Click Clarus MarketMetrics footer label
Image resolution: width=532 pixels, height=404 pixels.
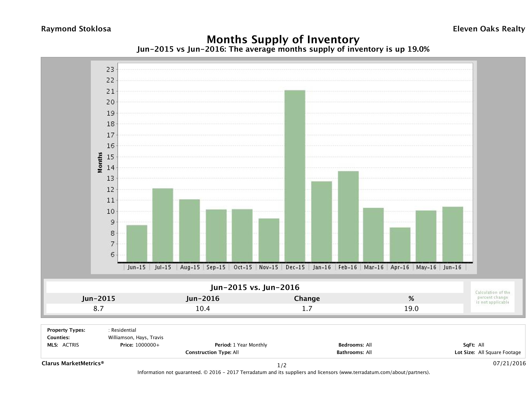[x=73, y=363]
